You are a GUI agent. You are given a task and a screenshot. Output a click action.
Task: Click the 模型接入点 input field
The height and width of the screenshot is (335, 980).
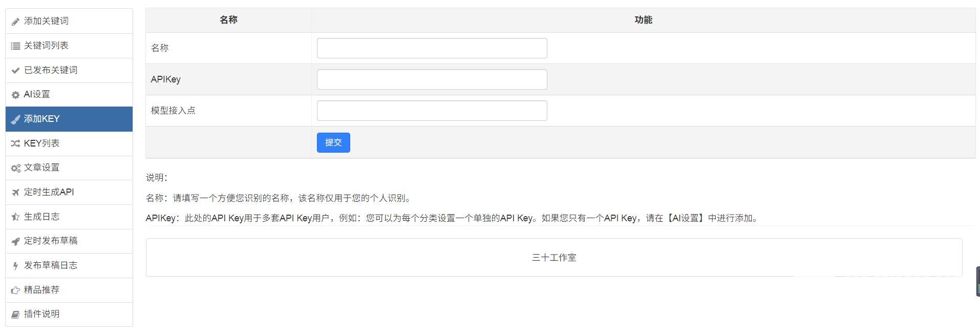(432, 111)
